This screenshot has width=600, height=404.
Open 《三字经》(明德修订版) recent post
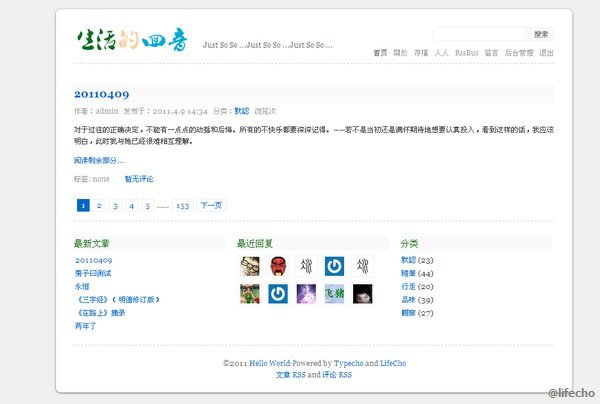(x=117, y=299)
